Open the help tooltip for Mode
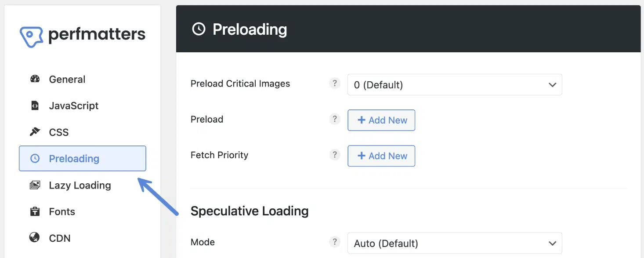The height and width of the screenshot is (258, 644). [335, 242]
